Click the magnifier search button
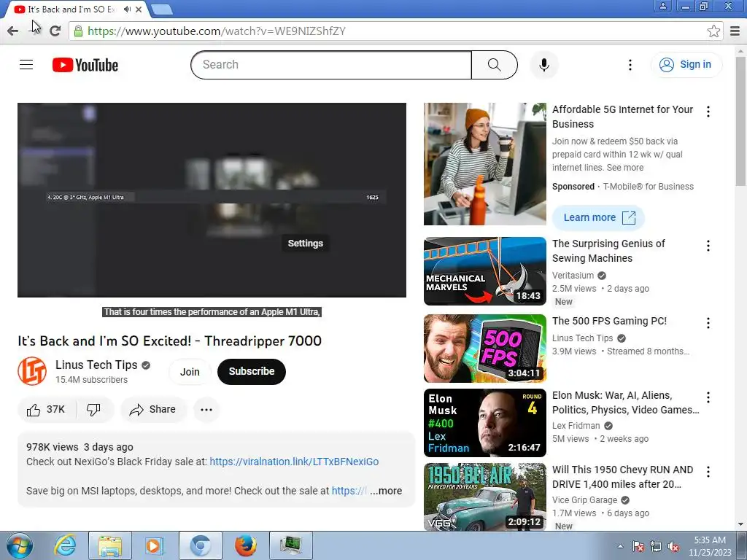 (x=494, y=65)
